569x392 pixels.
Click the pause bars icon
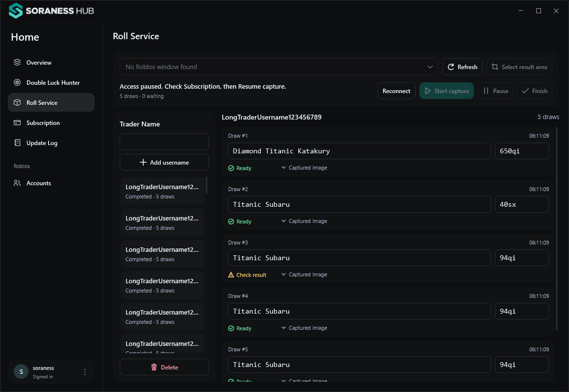486,91
